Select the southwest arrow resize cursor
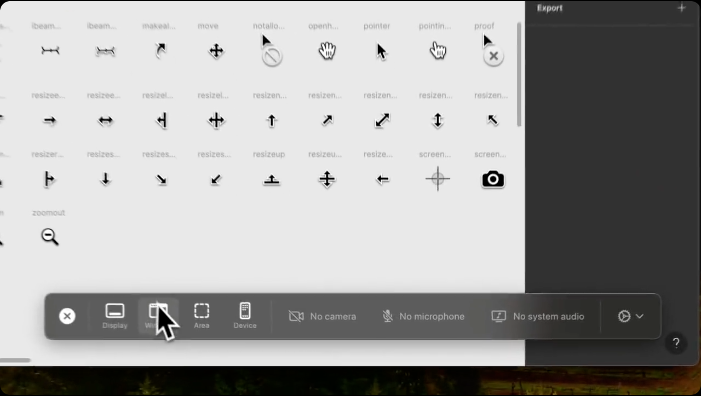 [216, 179]
